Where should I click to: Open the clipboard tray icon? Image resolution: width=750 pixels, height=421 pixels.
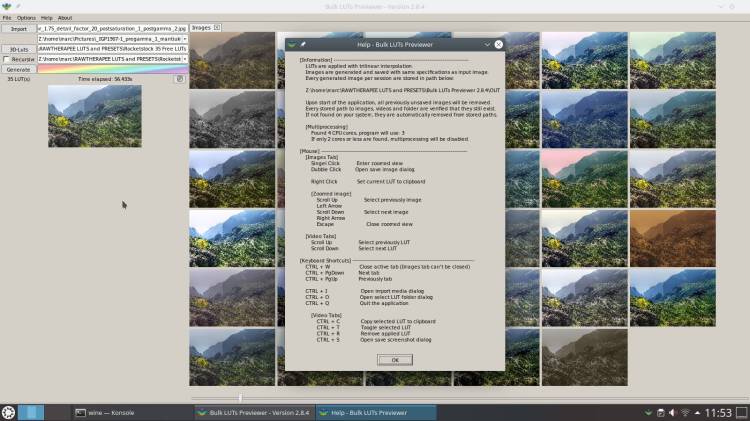point(661,412)
